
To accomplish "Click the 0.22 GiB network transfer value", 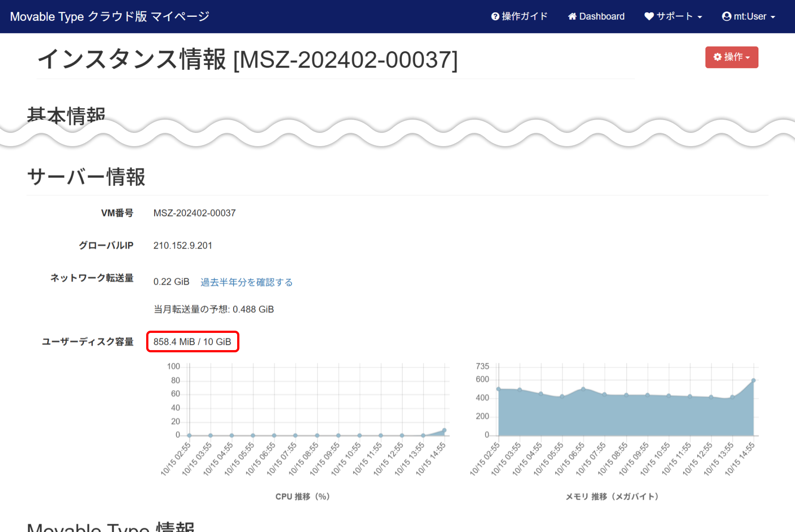I will coord(171,282).
